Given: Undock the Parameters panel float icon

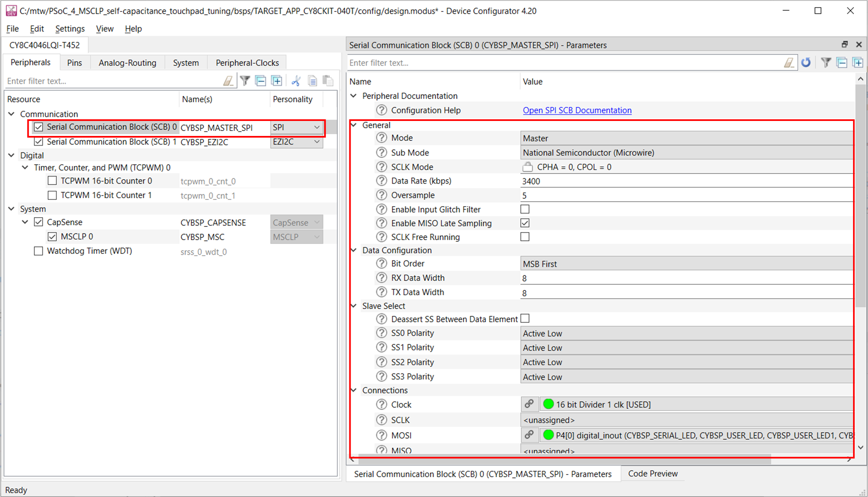Looking at the screenshot, I should (845, 45).
